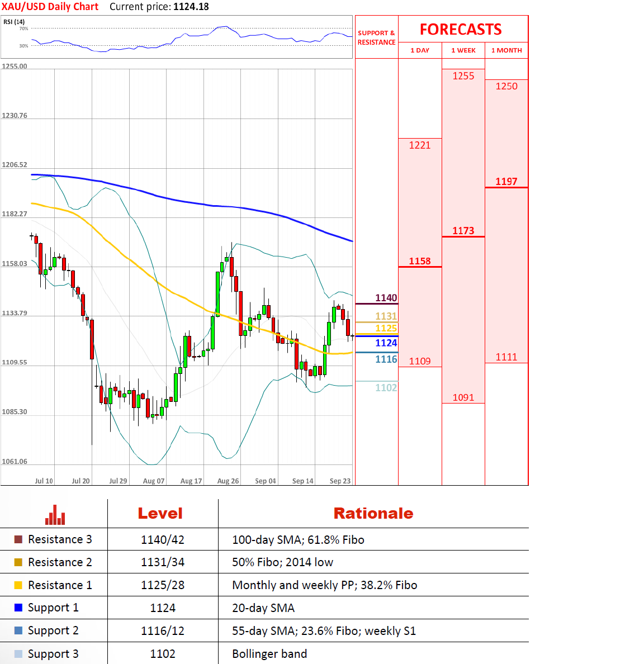Select the 1 WEEK forecast column header
The width and height of the screenshot is (644, 664).
pyautogui.click(x=463, y=50)
